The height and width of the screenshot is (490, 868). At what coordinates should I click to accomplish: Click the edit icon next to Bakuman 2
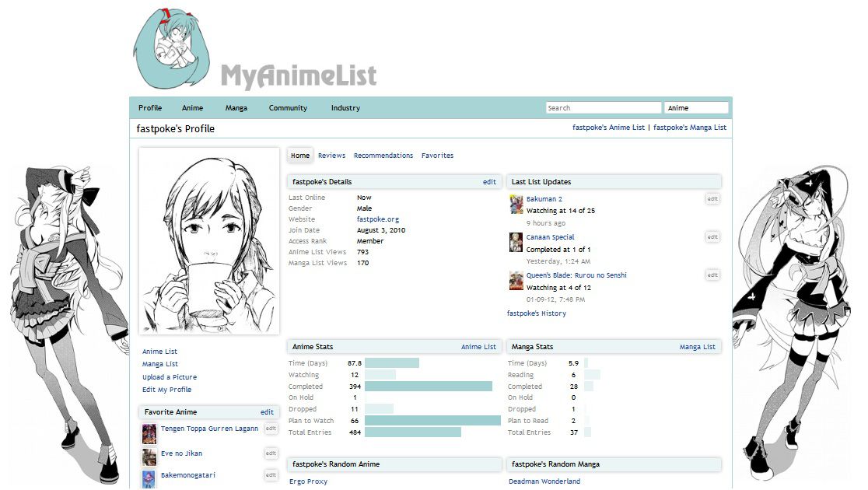coord(712,199)
